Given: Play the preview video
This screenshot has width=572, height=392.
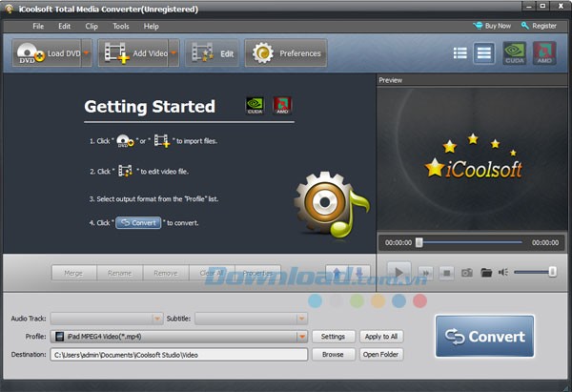Looking at the screenshot, I should 399,272.
